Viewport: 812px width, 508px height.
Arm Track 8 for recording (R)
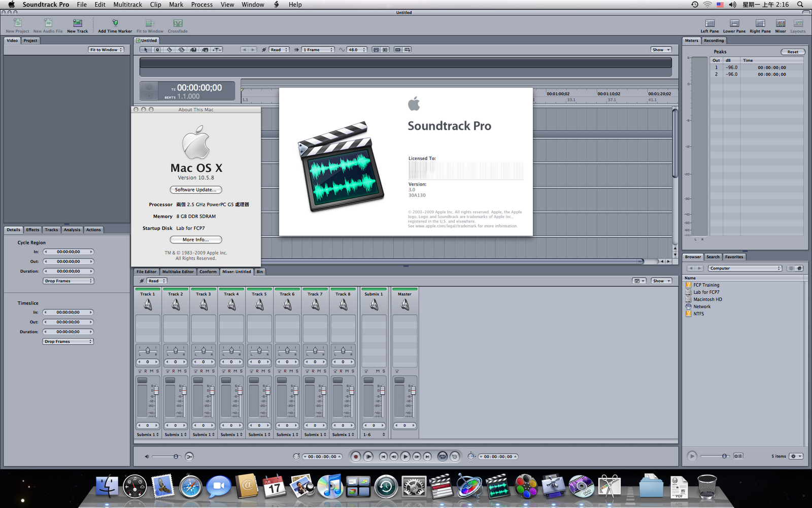(341, 371)
